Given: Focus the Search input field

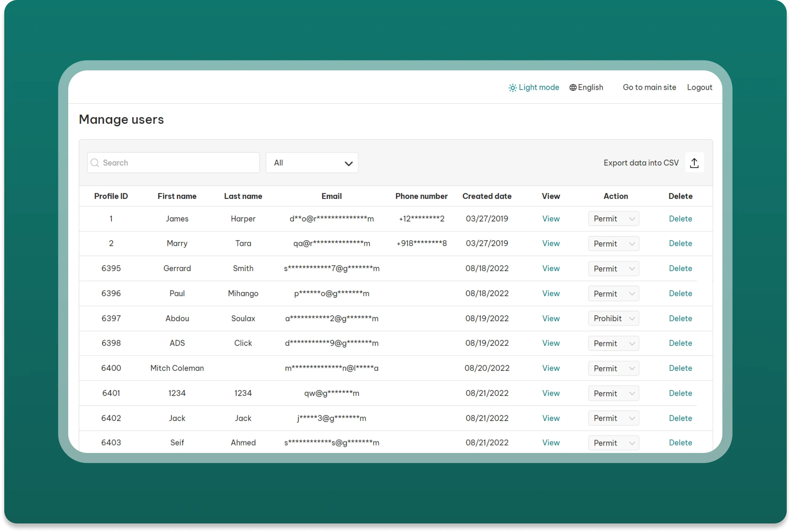Looking at the screenshot, I should 173,163.
